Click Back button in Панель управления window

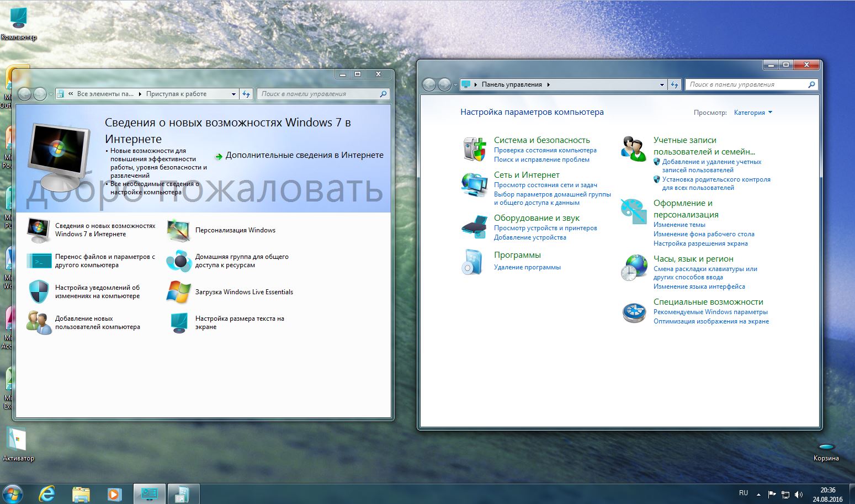pos(429,84)
